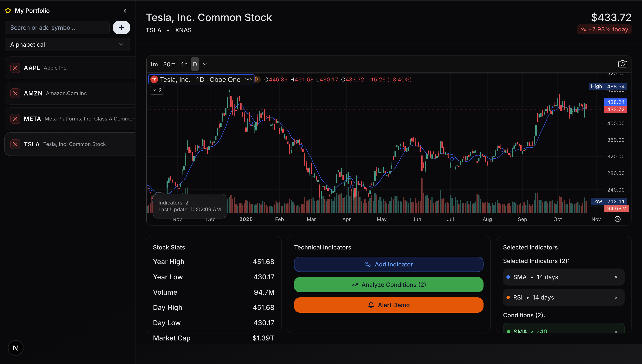Screen dimensions: 642x364
Task: Click the Add Indicator button
Action: coord(389,264)
